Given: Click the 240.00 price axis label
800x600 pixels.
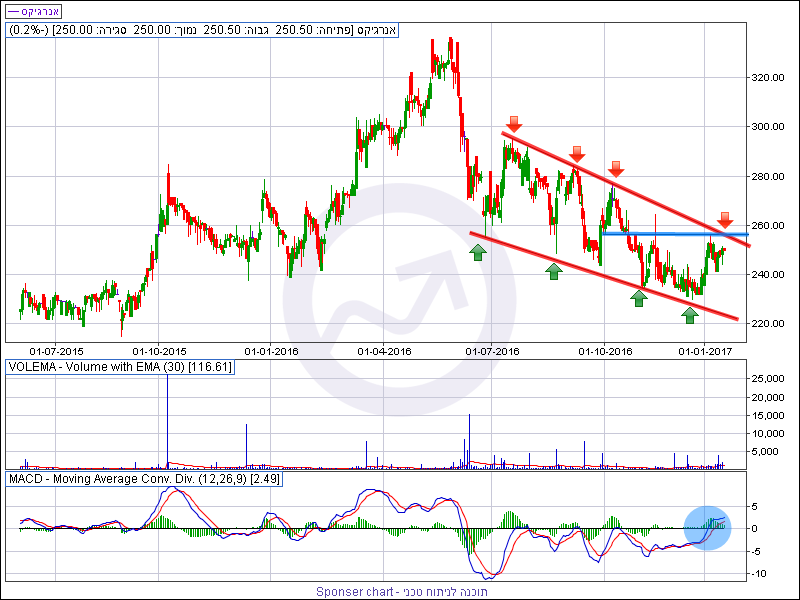Looking at the screenshot, I should pyautogui.click(x=768, y=274).
